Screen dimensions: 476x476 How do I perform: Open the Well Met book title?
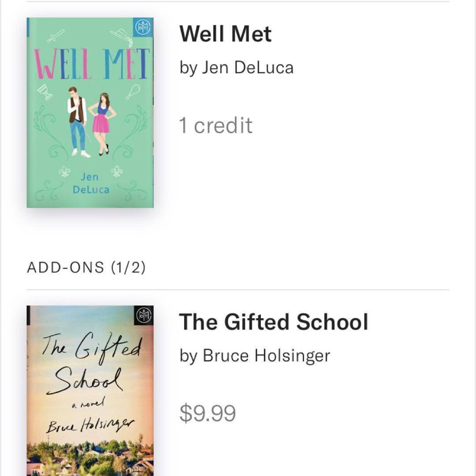click(x=225, y=34)
